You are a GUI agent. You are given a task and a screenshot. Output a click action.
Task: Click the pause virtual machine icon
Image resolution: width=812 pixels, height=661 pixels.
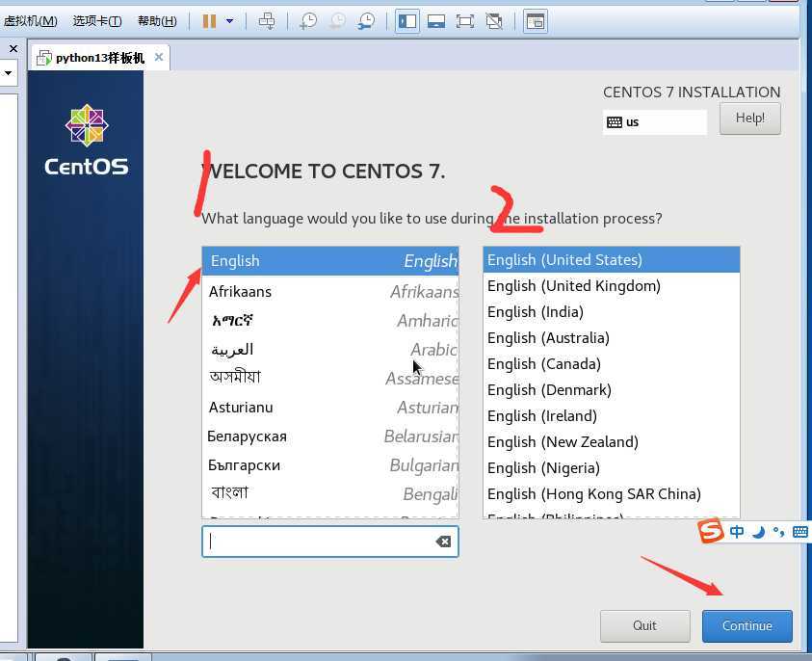click(x=209, y=21)
